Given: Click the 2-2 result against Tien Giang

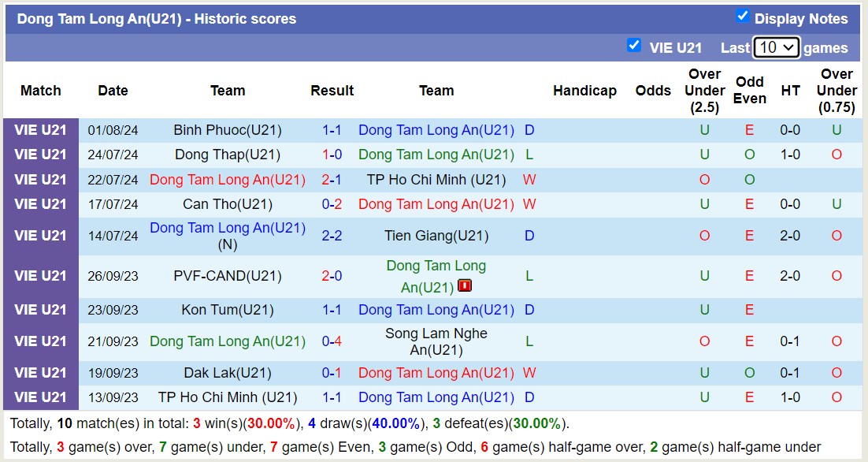Looking at the screenshot, I should tap(332, 236).
